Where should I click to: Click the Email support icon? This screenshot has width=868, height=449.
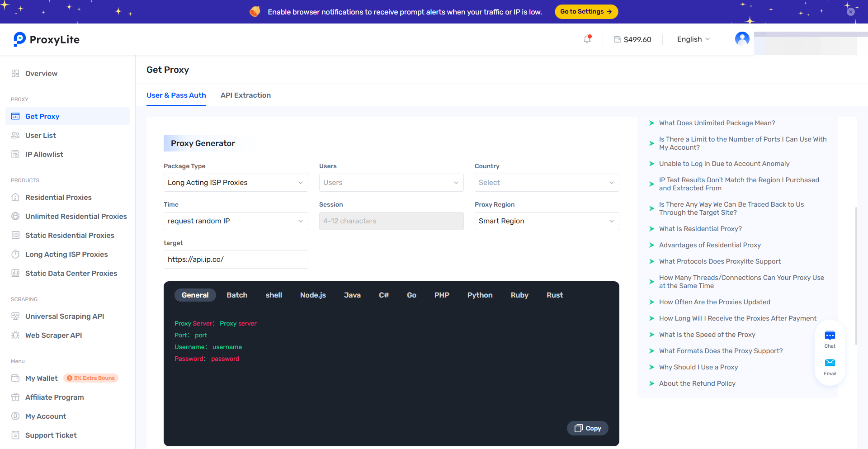(830, 367)
